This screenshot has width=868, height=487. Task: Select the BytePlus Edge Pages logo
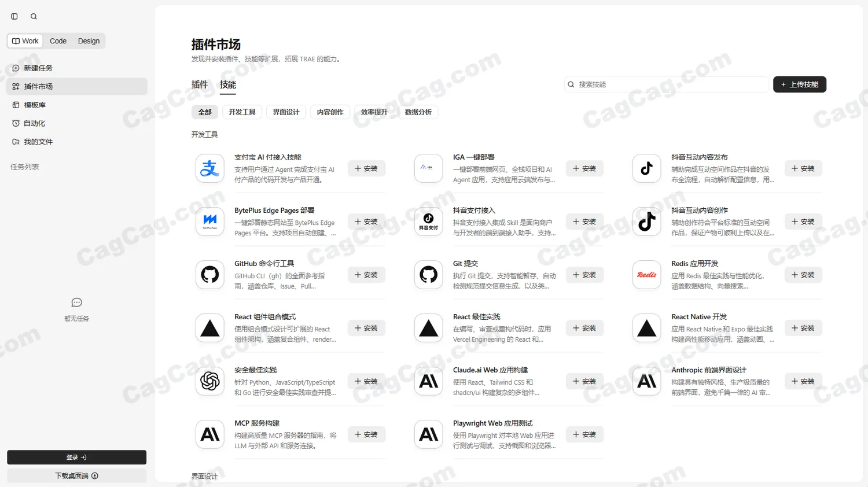point(210,222)
